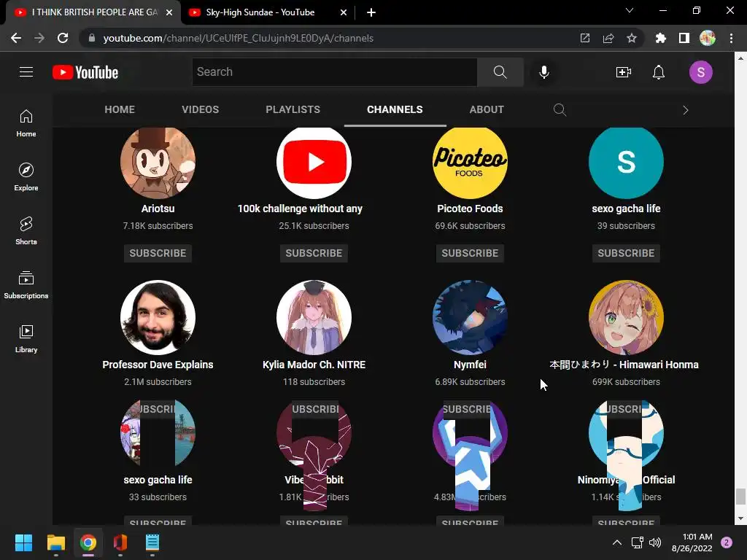This screenshot has width=747, height=560.
Task: Open notification center badge showing 2
Action: [x=727, y=542]
